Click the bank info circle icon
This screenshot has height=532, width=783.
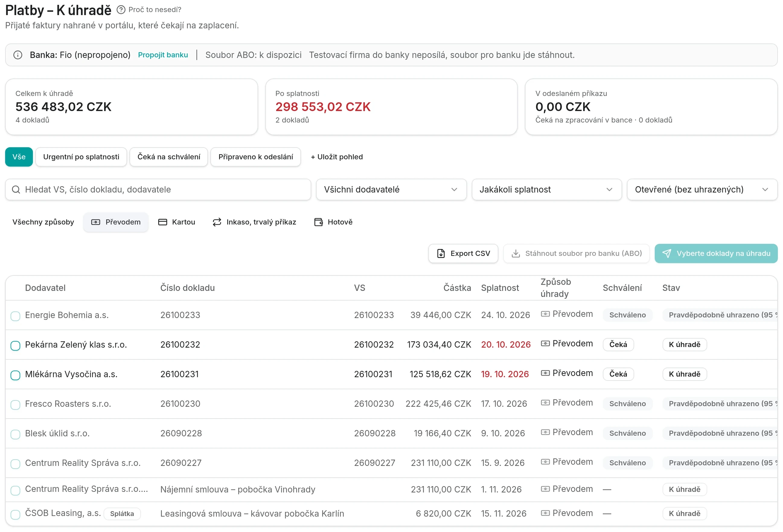pyautogui.click(x=18, y=55)
